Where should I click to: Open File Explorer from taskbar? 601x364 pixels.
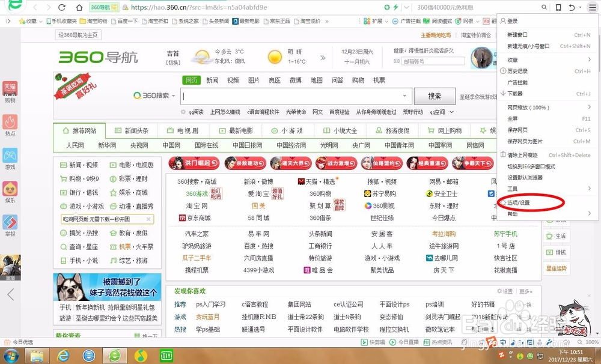coord(37,356)
